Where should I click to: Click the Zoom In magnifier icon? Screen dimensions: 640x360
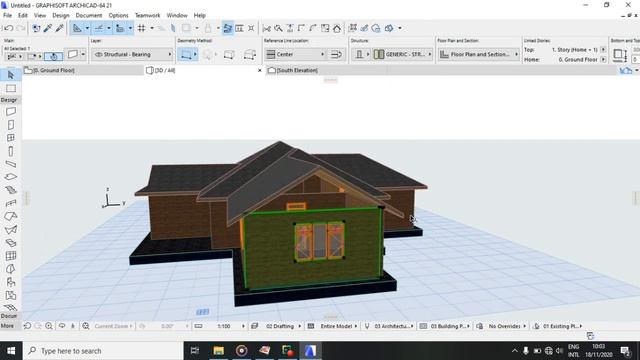[49, 326]
